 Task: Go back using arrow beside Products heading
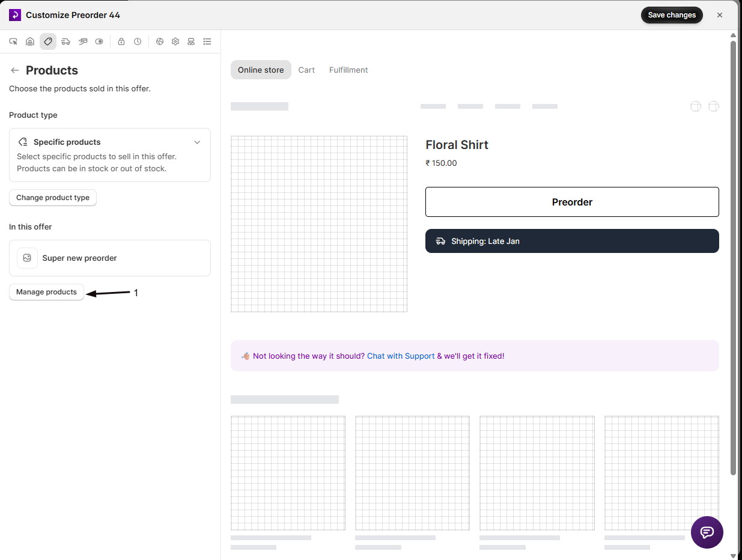pos(15,70)
